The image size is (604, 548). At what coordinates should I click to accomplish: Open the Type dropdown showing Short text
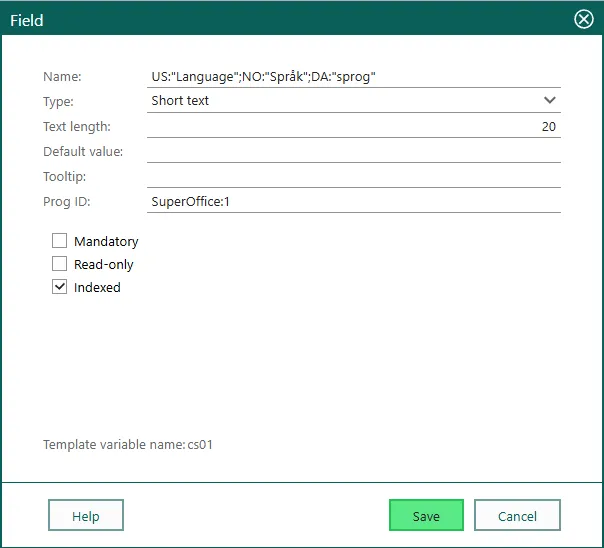tap(340, 101)
